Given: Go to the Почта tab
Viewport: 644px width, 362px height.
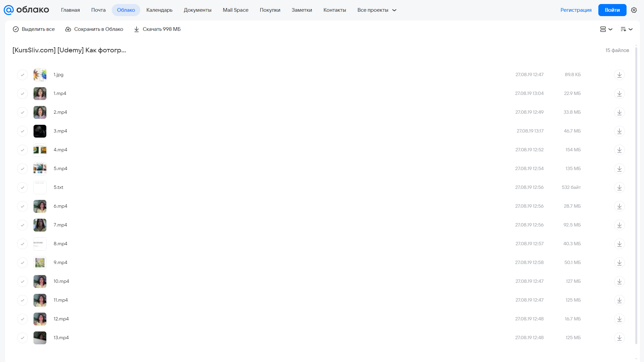Looking at the screenshot, I should click(x=98, y=10).
